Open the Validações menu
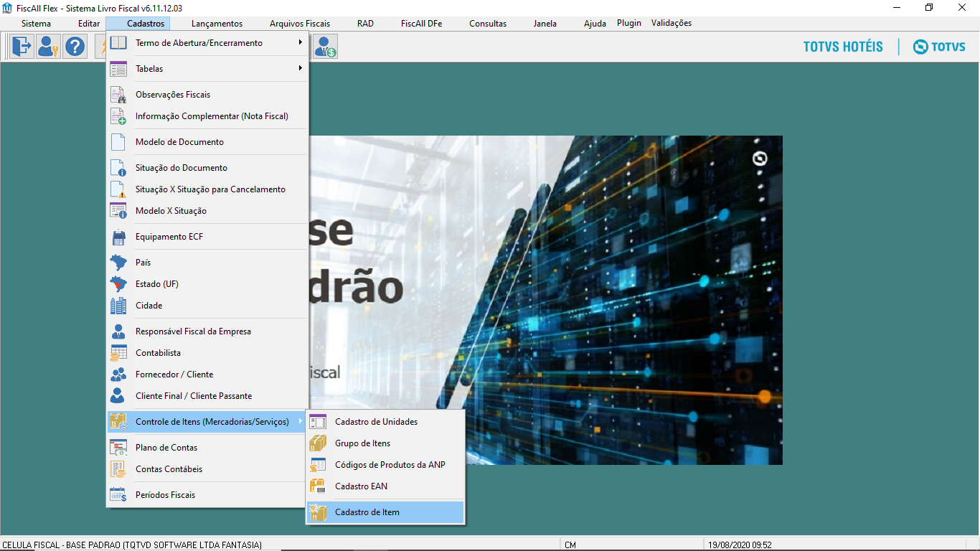980x551 pixels. [672, 23]
